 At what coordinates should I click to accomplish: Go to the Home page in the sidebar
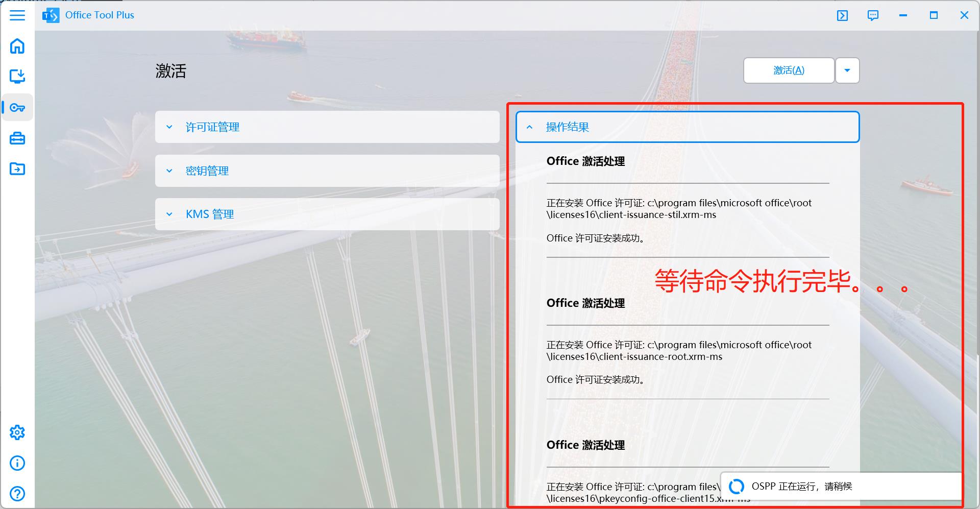tap(17, 46)
